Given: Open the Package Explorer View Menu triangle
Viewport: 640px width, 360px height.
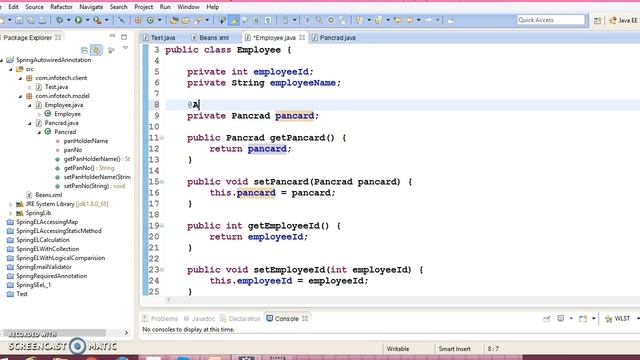Looking at the screenshot, I should pyautogui.click(x=125, y=48).
